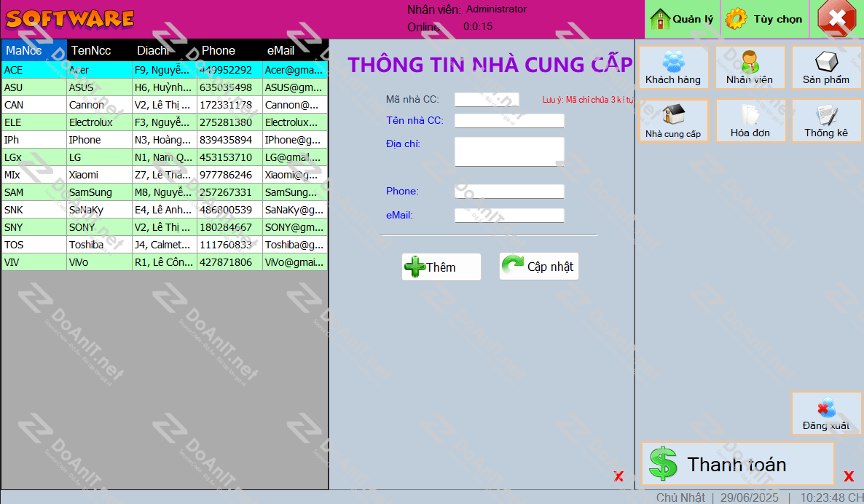Click the red x left of Thanh toán
This screenshot has width=864, height=504.
[x=618, y=476]
